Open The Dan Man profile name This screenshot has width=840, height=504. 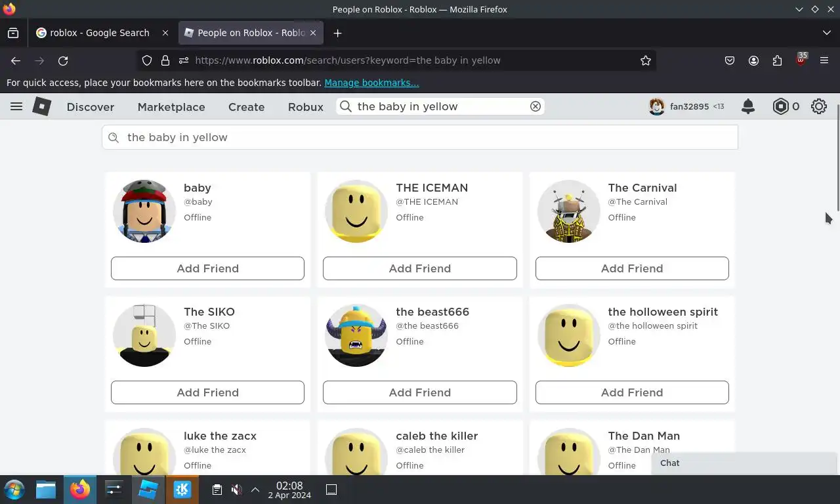point(644,436)
